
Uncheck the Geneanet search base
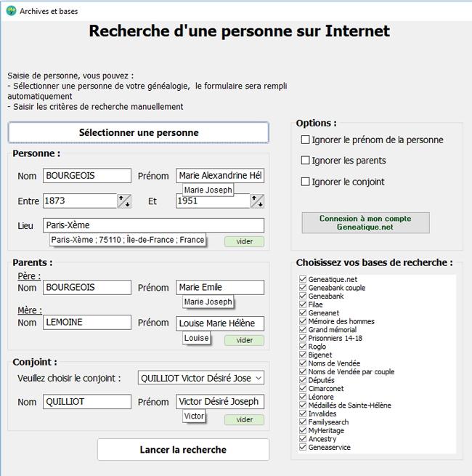click(x=303, y=312)
